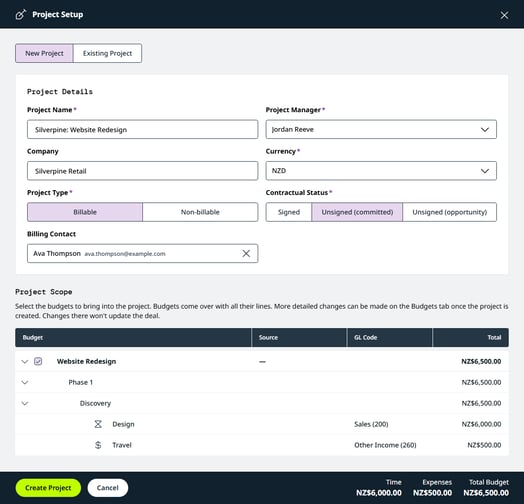The height and width of the screenshot is (504, 524).
Task: Click the Website Redesign budget name
Action: 87,361
